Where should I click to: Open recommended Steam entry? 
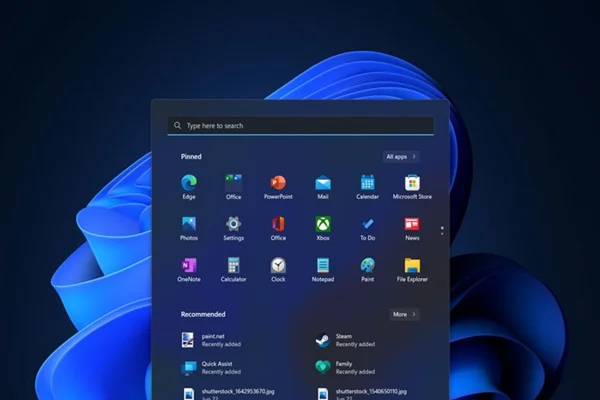coord(345,340)
